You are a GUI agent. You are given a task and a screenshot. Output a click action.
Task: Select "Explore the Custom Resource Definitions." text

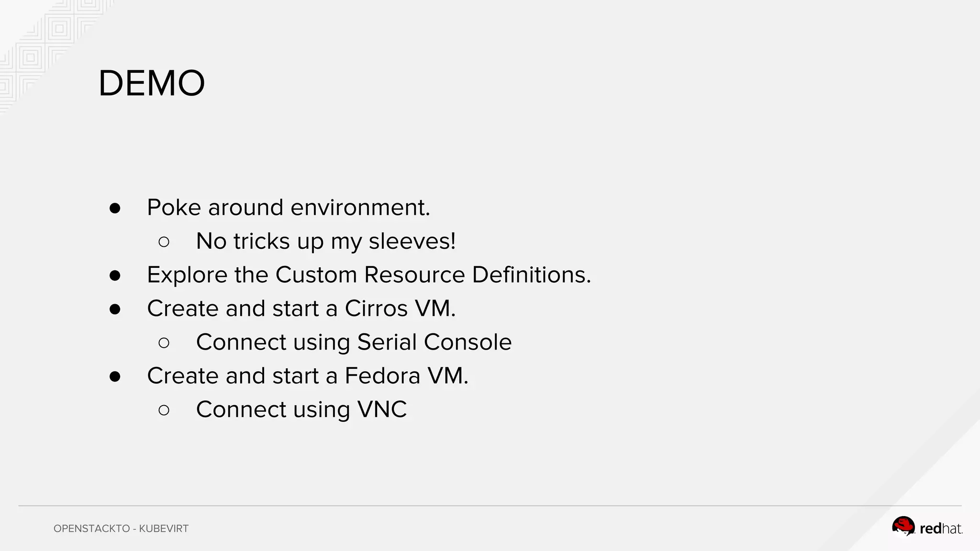(369, 275)
